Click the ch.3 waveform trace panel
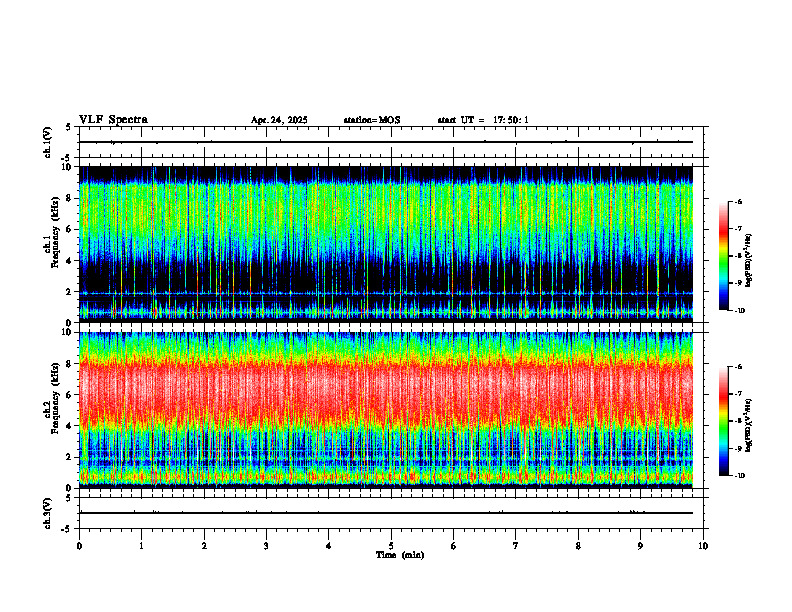This screenshot has width=792, height=612. pyautogui.click(x=391, y=513)
